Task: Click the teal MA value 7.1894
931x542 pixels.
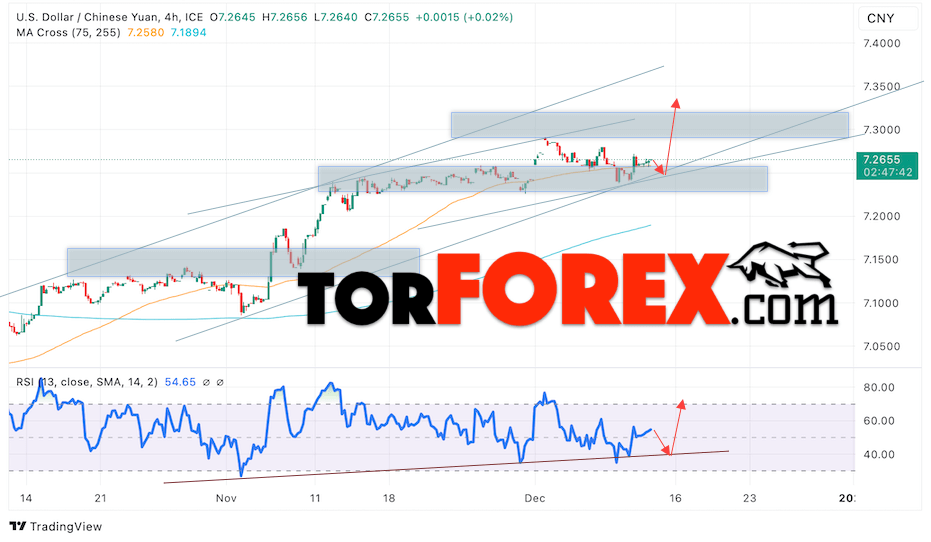Action: pos(188,33)
